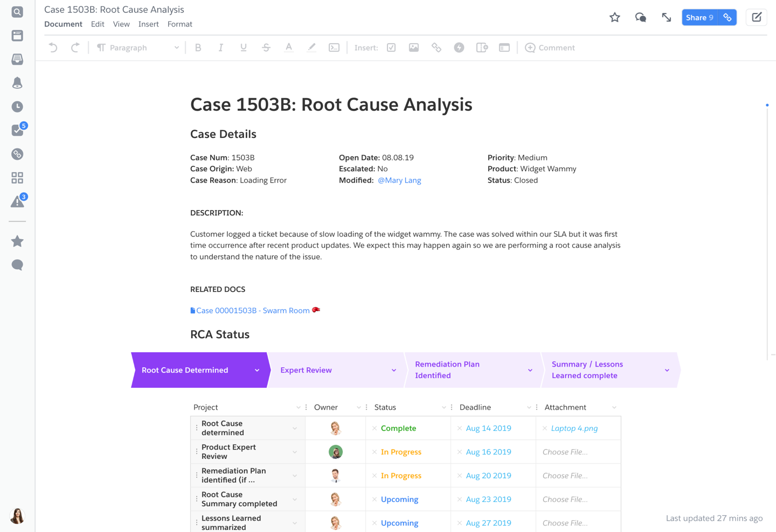
Task: Star the document as a favorite
Action: (x=614, y=17)
